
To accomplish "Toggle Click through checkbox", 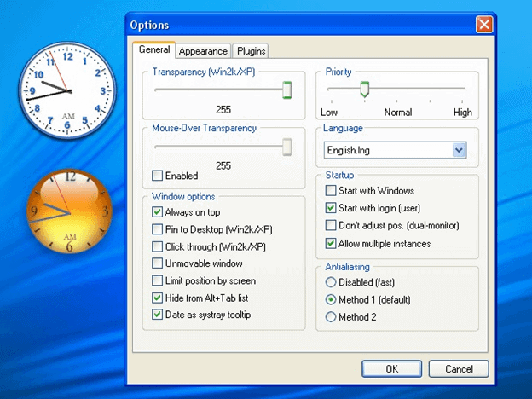I will pos(158,246).
